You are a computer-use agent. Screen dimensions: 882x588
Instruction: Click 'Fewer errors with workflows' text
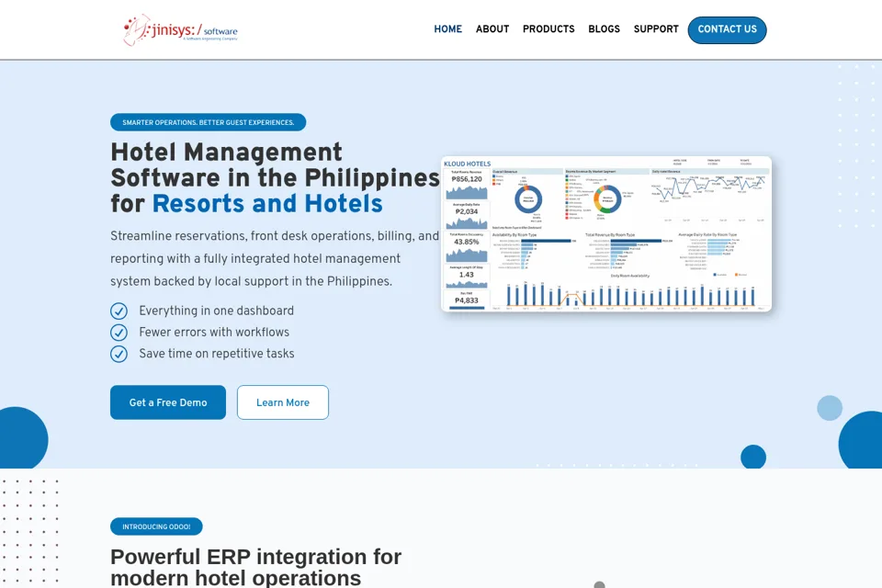click(214, 332)
